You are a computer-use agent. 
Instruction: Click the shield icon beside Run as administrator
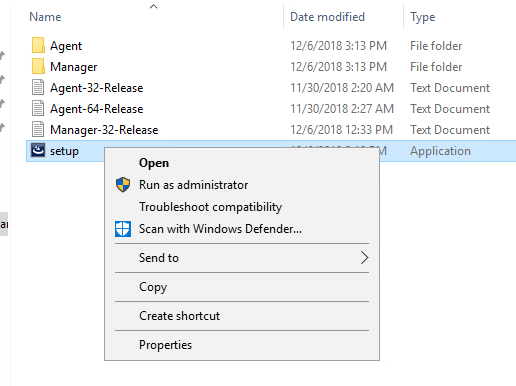coord(123,184)
